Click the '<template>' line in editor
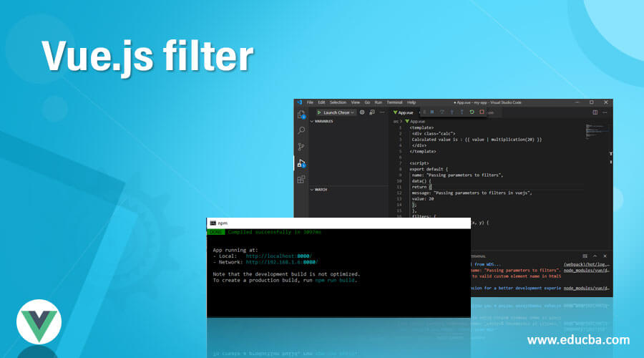 click(x=421, y=127)
